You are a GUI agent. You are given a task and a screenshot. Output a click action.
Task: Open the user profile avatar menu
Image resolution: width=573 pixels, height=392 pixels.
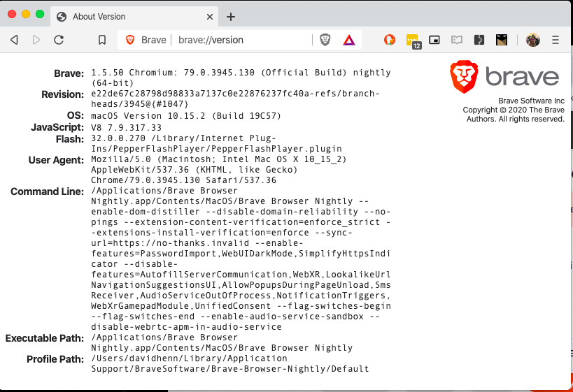pos(533,40)
